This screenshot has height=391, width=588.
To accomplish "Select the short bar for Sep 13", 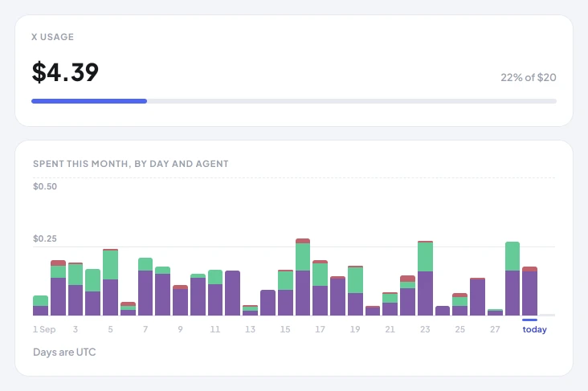I will tap(250, 310).
